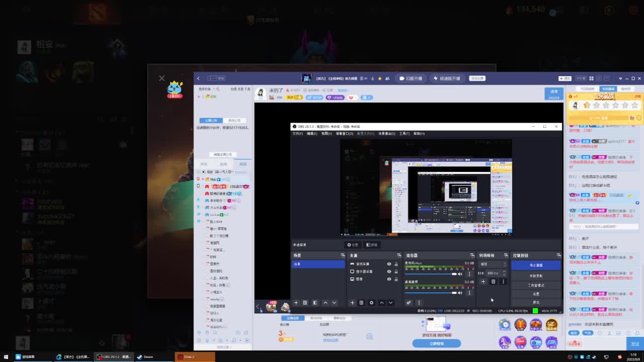Screen dimensions: 644x362
Task: Switch to Dota 2 in taskbar
Action: pyautogui.click(x=195, y=357)
